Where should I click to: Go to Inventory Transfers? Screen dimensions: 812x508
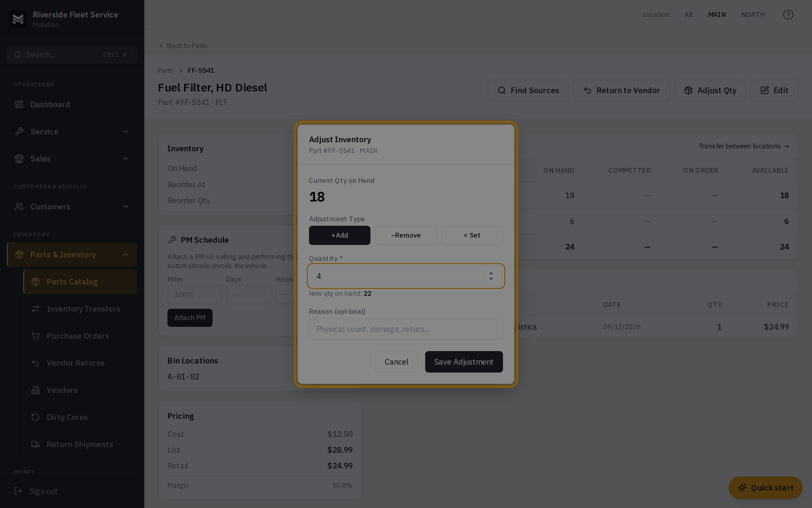80,309
